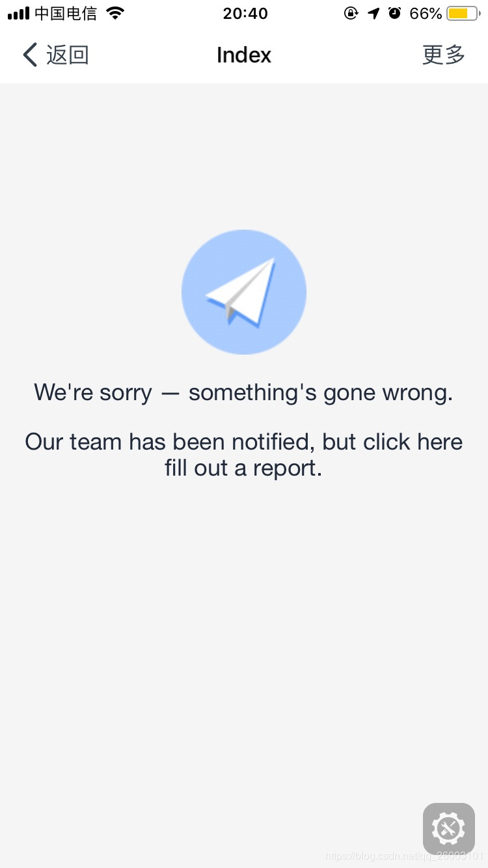Screen dimensions: 488x868
Task: Tap the 20:40 clock in status bar
Action: [x=245, y=14]
